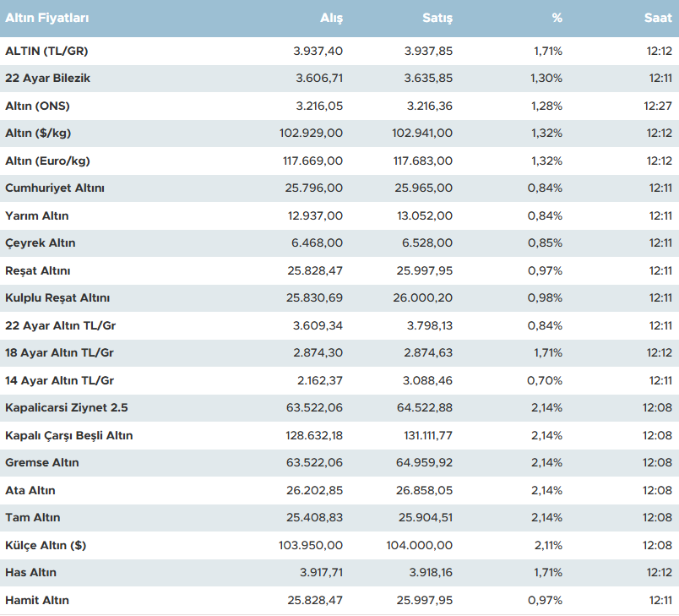Click the sell price 26.000,20
Image resolution: width=679 pixels, height=616 pixels.
pyautogui.click(x=422, y=298)
